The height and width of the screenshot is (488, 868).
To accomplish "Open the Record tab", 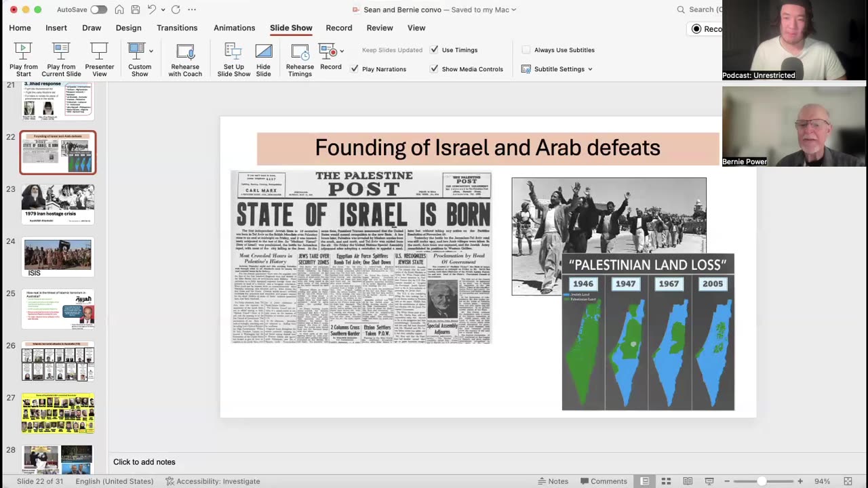I will [339, 28].
